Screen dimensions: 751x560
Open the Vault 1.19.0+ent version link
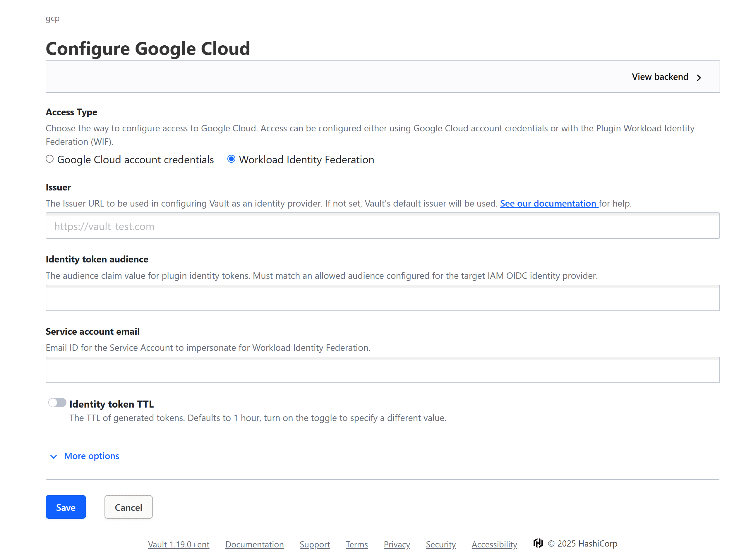179,544
